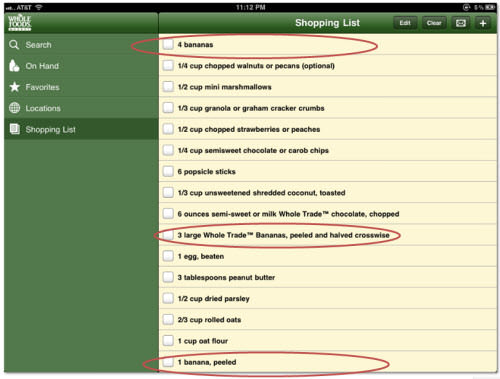Viewport: 500px width, 379px height.
Task: Check the dried parsley item
Action: click(168, 298)
